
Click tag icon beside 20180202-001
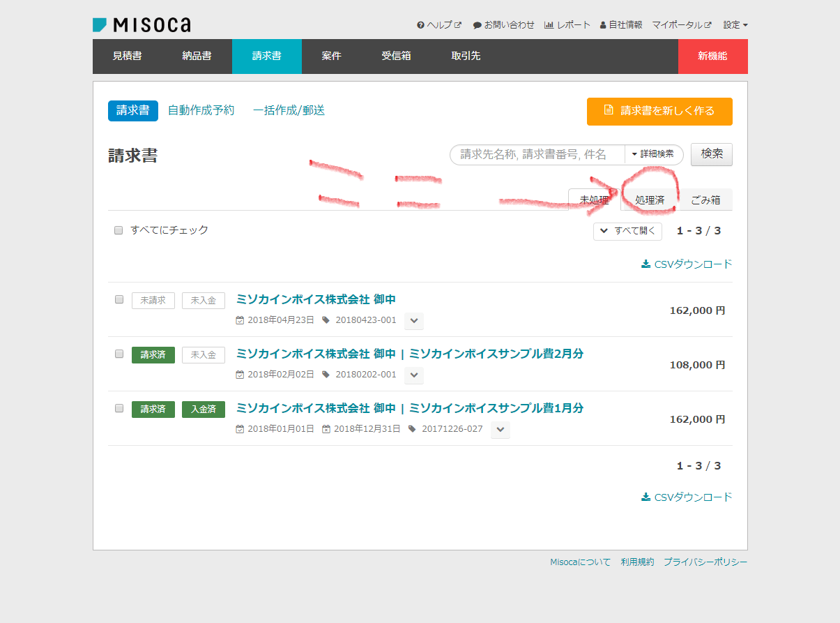pyautogui.click(x=326, y=375)
